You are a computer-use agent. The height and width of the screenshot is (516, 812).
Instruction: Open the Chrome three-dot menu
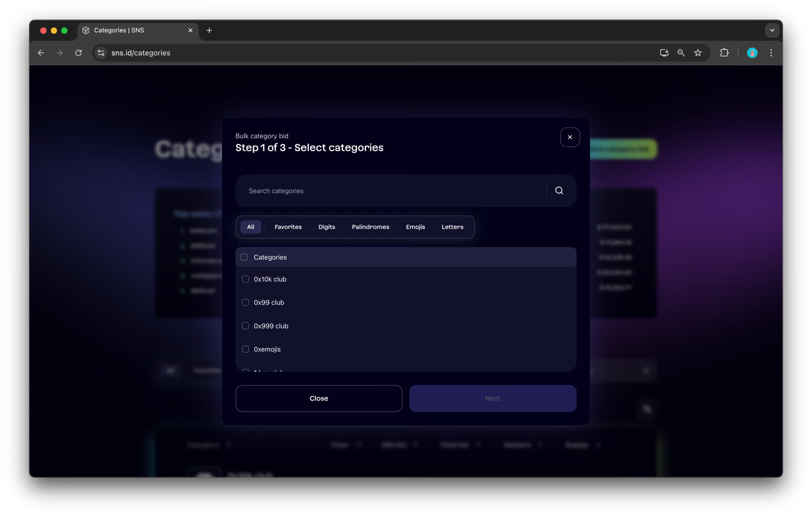(771, 53)
